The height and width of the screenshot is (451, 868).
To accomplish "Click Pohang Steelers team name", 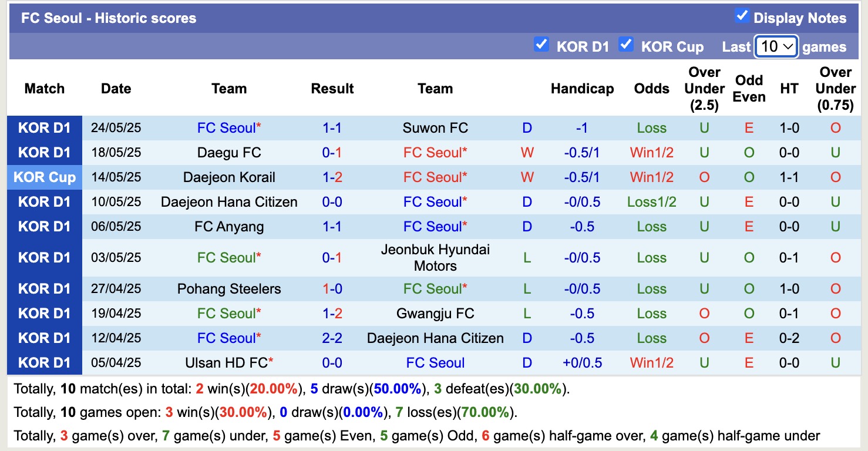I will (229, 288).
